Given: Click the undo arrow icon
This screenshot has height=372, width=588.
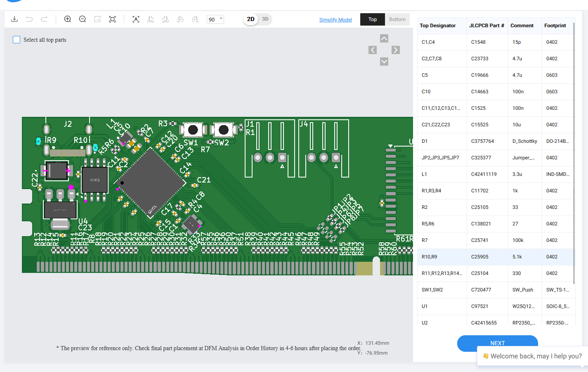Looking at the screenshot, I should [x=29, y=19].
